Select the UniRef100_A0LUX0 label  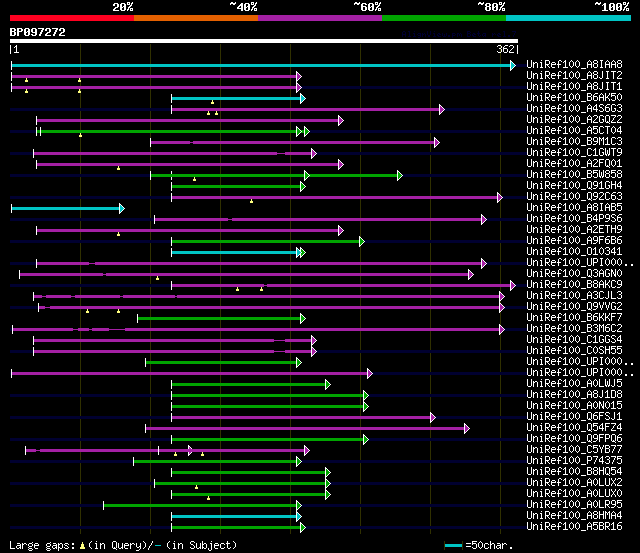574,494
